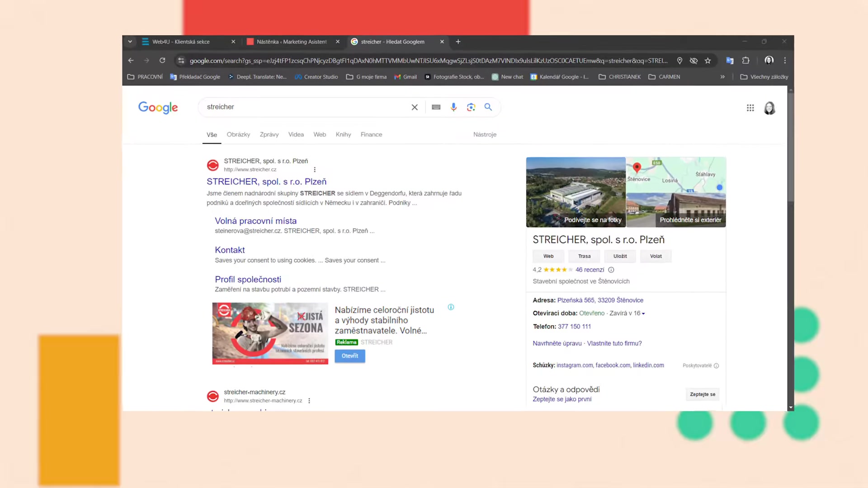Open the STREICHER, spol. s r.o. Plzeň result link

[x=266, y=182]
